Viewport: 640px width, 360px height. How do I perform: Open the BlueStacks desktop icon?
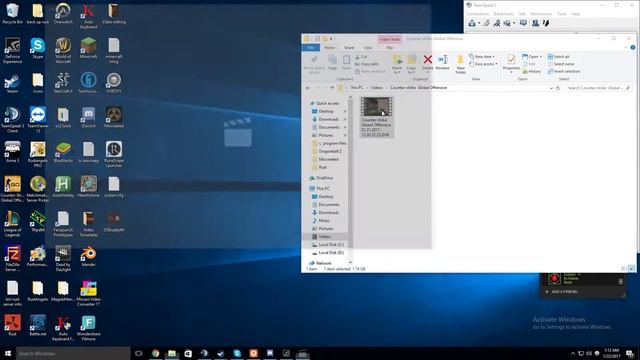tap(63, 152)
